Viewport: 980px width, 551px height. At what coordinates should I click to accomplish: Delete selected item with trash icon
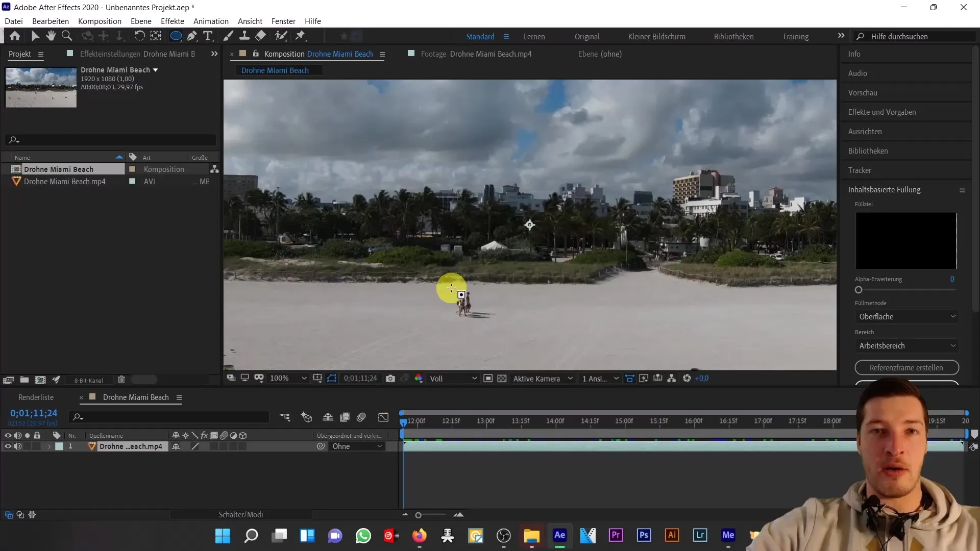[121, 380]
